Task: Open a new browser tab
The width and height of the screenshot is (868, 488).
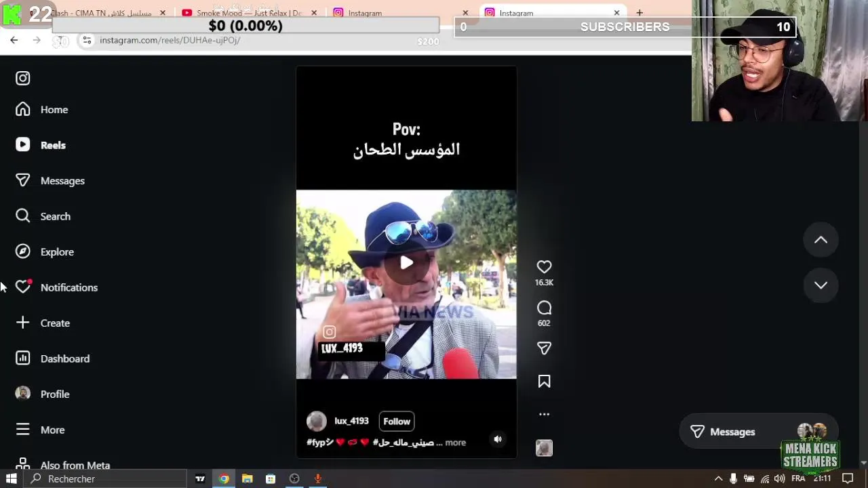Action: 639,13
